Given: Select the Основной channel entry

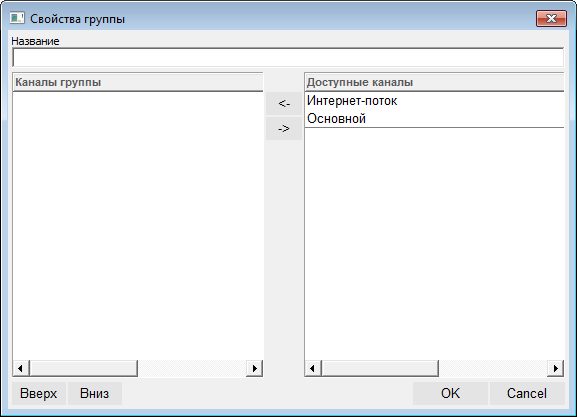Looking at the screenshot, I should coord(435,119).
